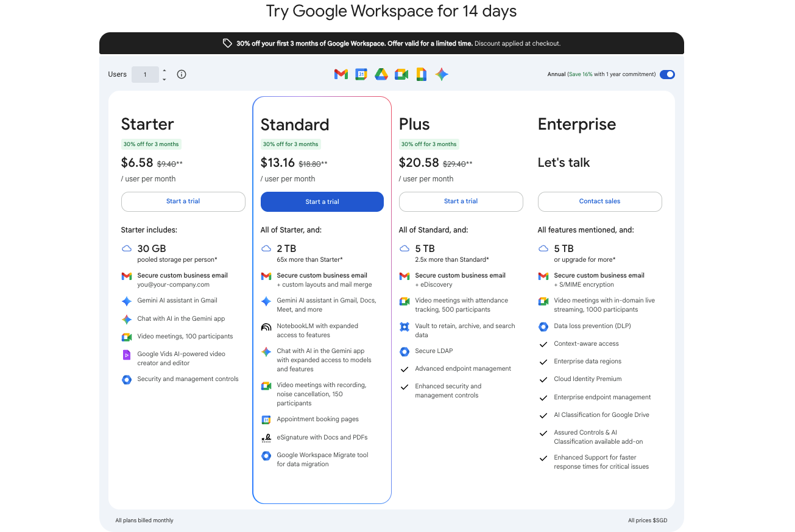Click All prices $SGD note

point(648,520)
